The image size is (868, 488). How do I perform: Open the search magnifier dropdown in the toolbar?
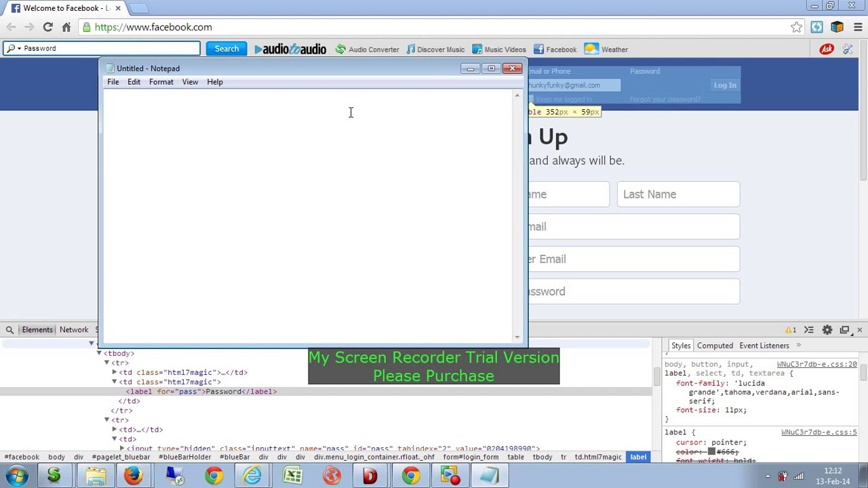coord(13,49)
